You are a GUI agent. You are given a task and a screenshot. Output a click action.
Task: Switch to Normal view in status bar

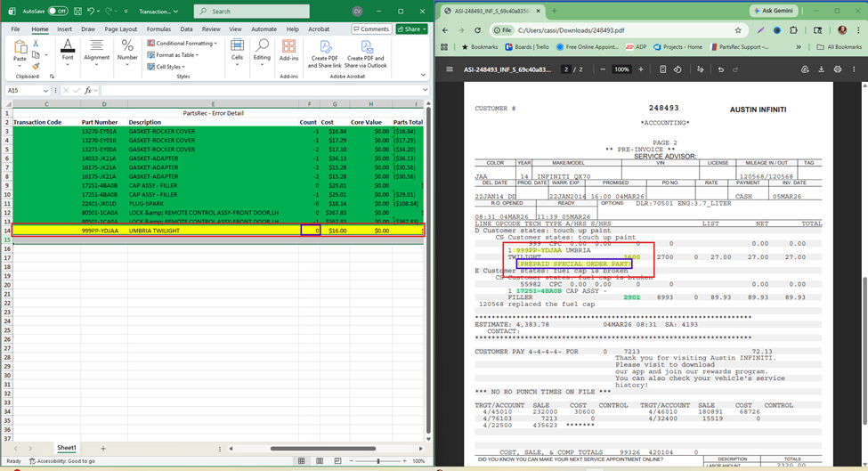point(301,461)
